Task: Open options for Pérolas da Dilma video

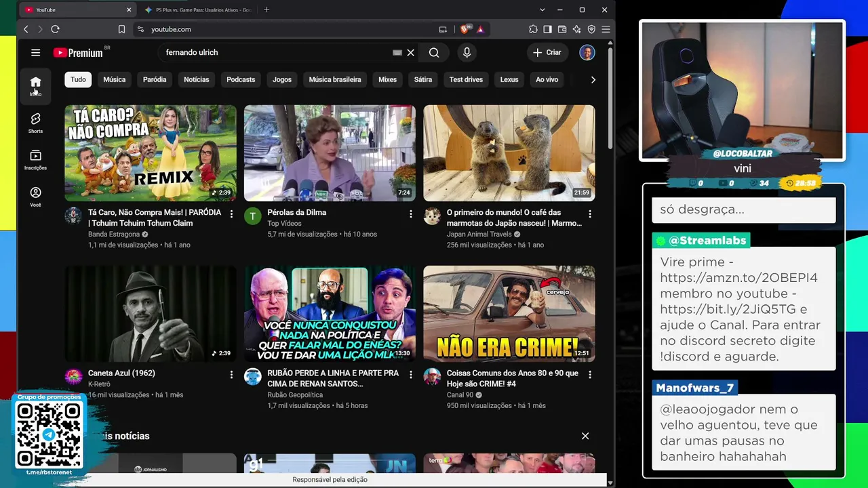Action: tap(410, 214)
